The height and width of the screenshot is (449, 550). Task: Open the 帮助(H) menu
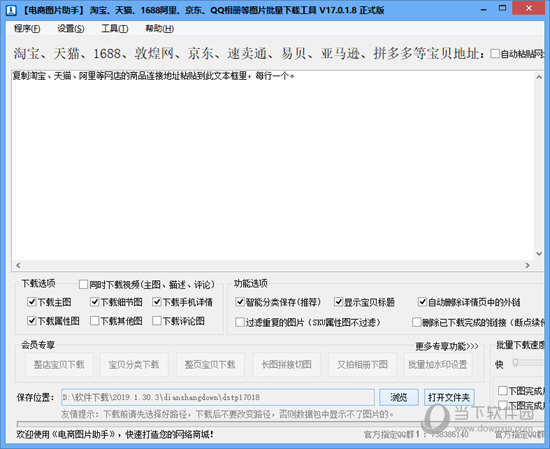(160, 29)
